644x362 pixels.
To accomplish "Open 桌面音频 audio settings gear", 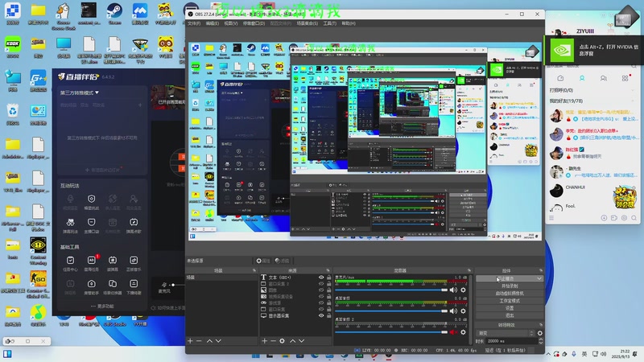I will (464, 311).
